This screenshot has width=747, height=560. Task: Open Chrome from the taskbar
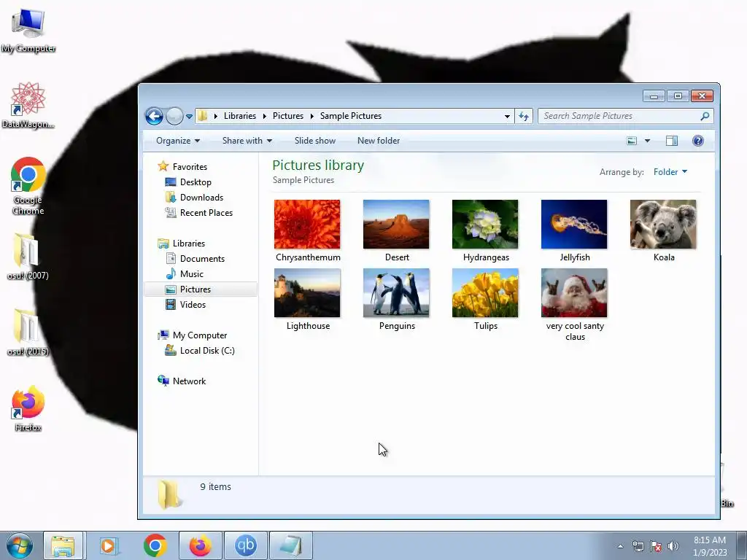point(155,545)
